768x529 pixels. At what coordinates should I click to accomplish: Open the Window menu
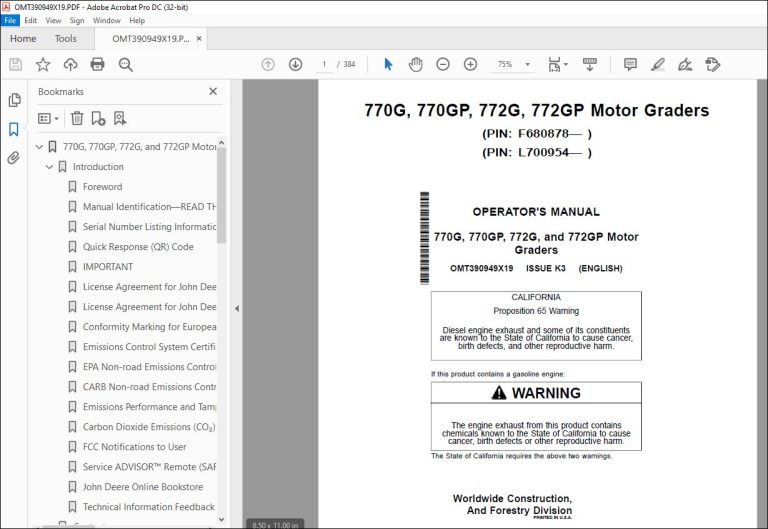107,21
